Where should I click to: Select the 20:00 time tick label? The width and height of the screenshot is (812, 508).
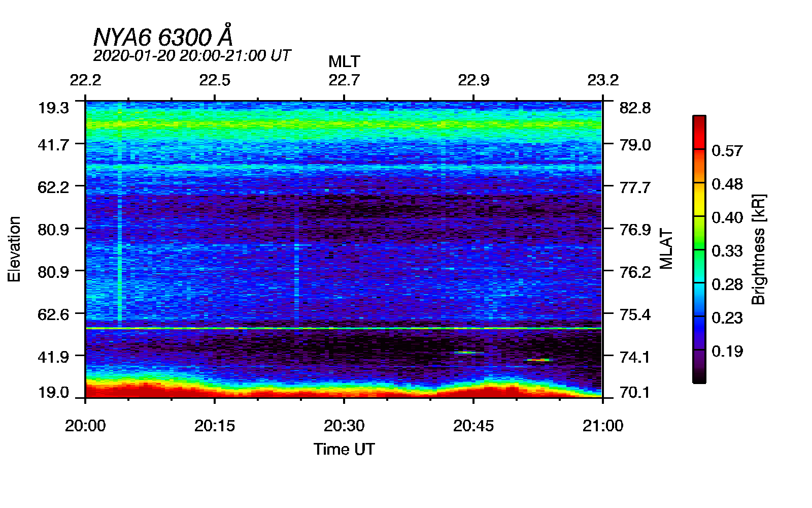point(85,426)
